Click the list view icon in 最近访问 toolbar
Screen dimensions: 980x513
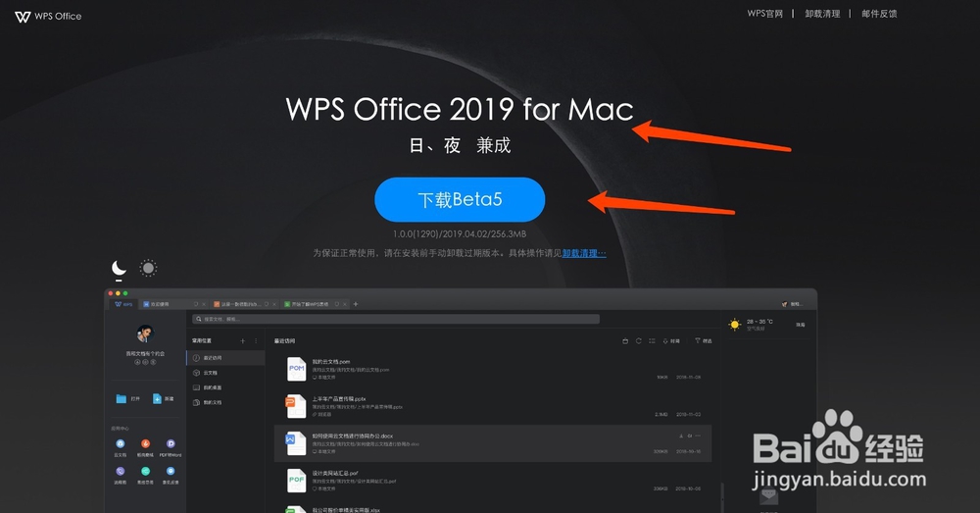(652, 341)
